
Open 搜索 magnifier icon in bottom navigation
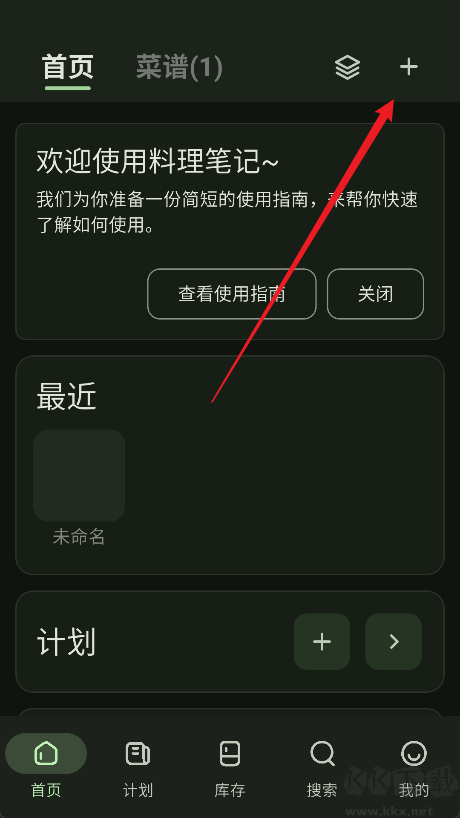tap(322, 754)
